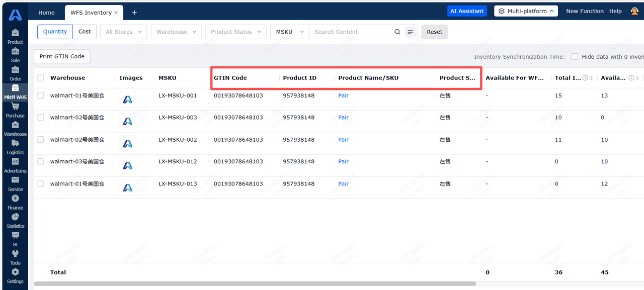Open the user avatar icon
This screenshot has height=290, width=644.
tap(634, 11)
